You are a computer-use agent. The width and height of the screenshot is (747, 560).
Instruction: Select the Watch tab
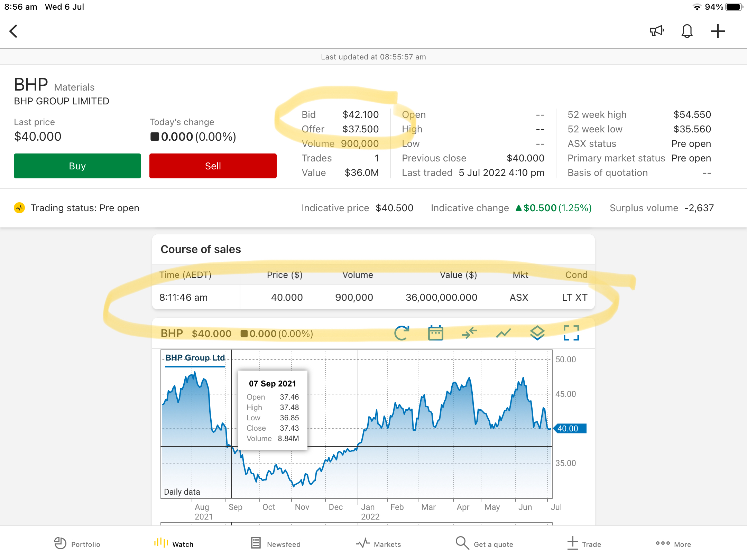point(174,544)
